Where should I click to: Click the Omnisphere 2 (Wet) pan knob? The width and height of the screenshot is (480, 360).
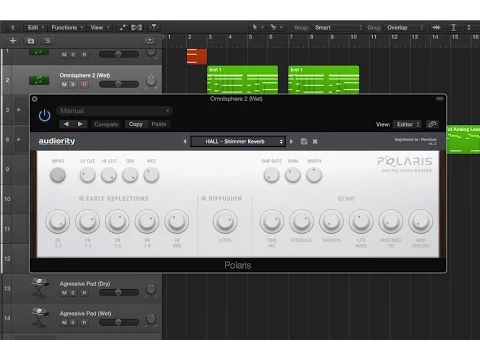[151, 81]
